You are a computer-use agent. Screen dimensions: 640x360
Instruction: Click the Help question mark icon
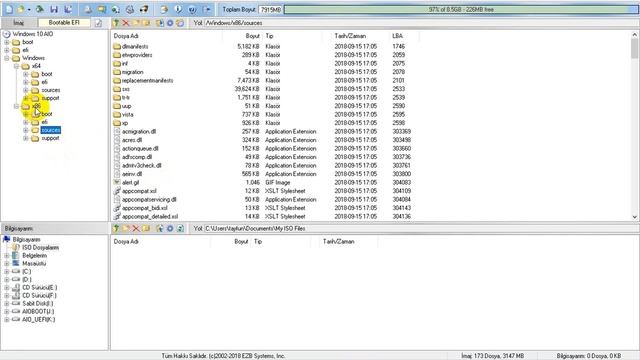(192, 9)
